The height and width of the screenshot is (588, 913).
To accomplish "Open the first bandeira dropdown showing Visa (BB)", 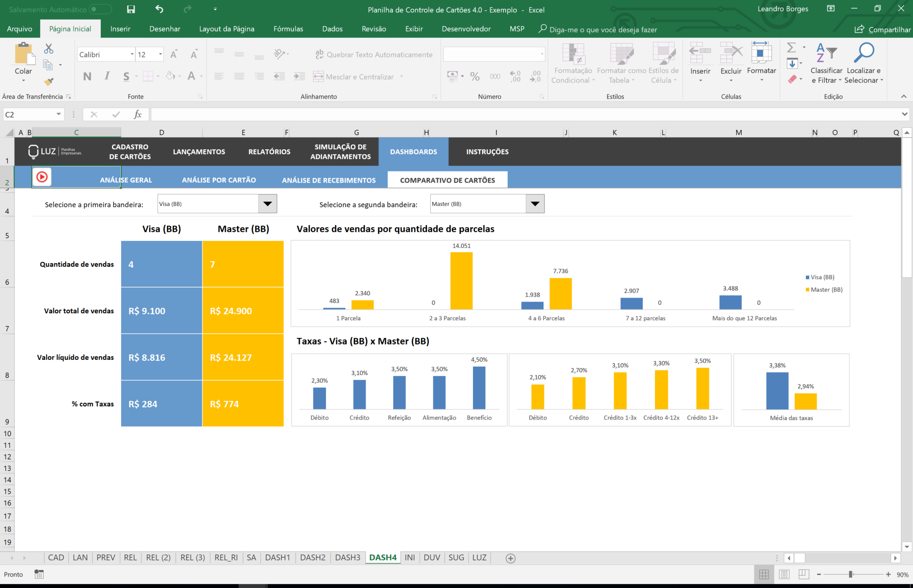I will [x=267, y=204].
